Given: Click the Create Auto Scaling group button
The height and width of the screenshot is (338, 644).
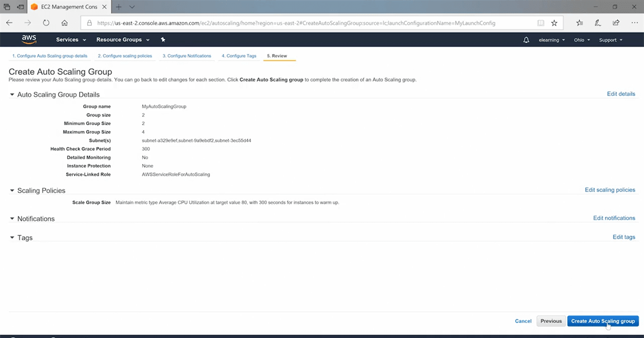Looking at the screenshot, I should pos(603,321).
